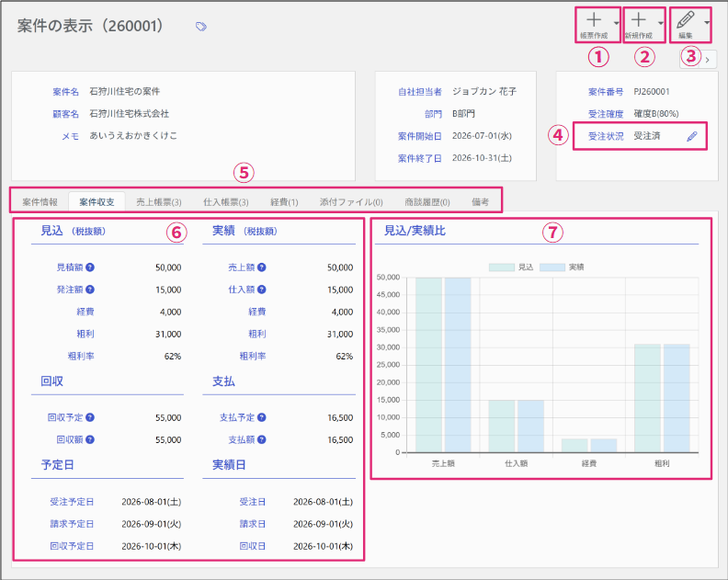Open the 仕入帳票(3) tab

point(225,202)
